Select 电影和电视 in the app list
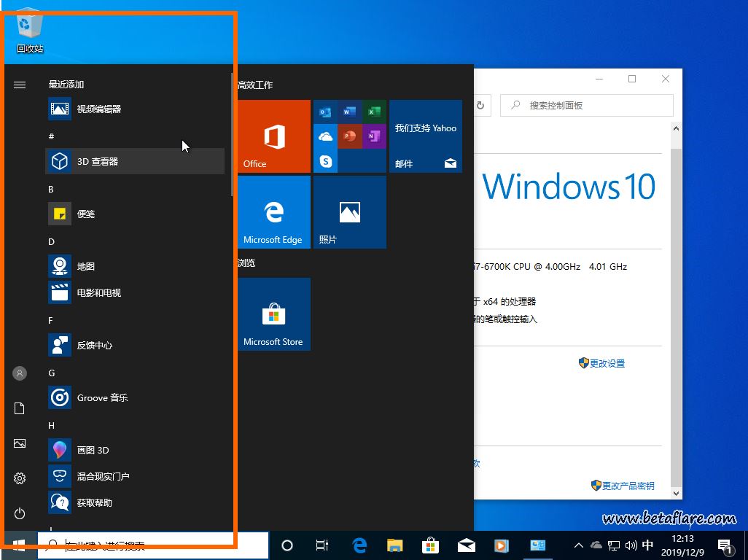 (x=98, y=293)
